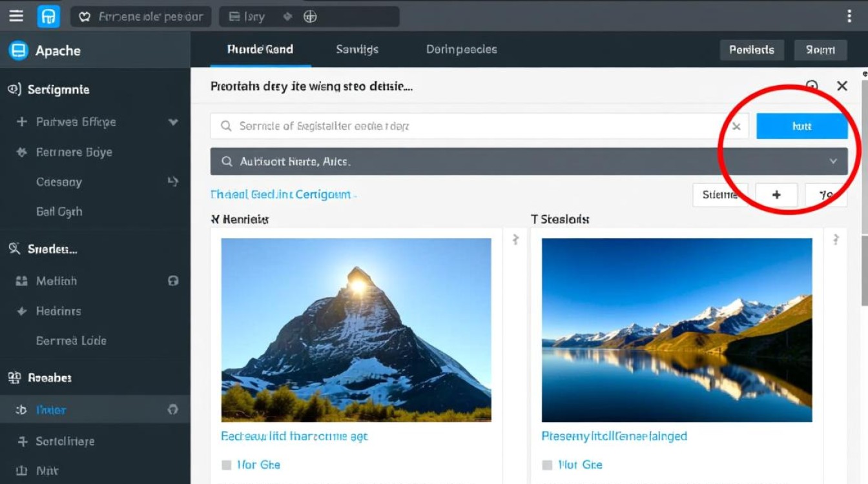
Task: Click the headset icon on the Metiiah row
Action: [172, 281]
